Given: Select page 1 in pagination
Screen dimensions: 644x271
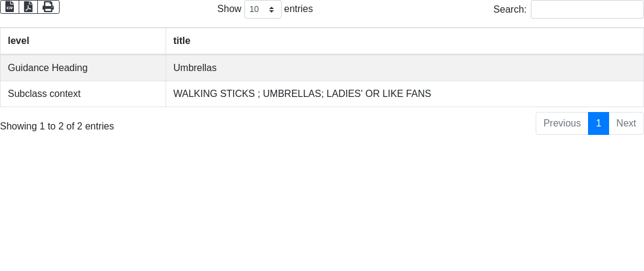Looking at the screenshot, I should click(x=598, y=123).
